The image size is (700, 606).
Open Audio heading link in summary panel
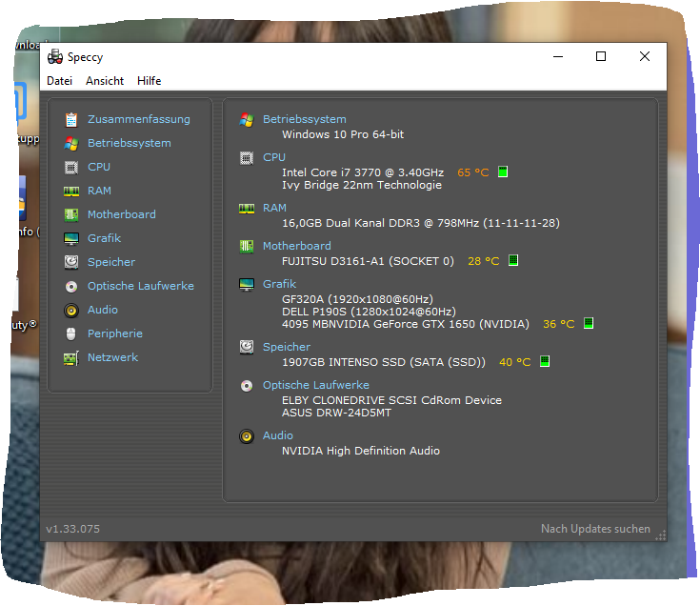pos(278,435)
